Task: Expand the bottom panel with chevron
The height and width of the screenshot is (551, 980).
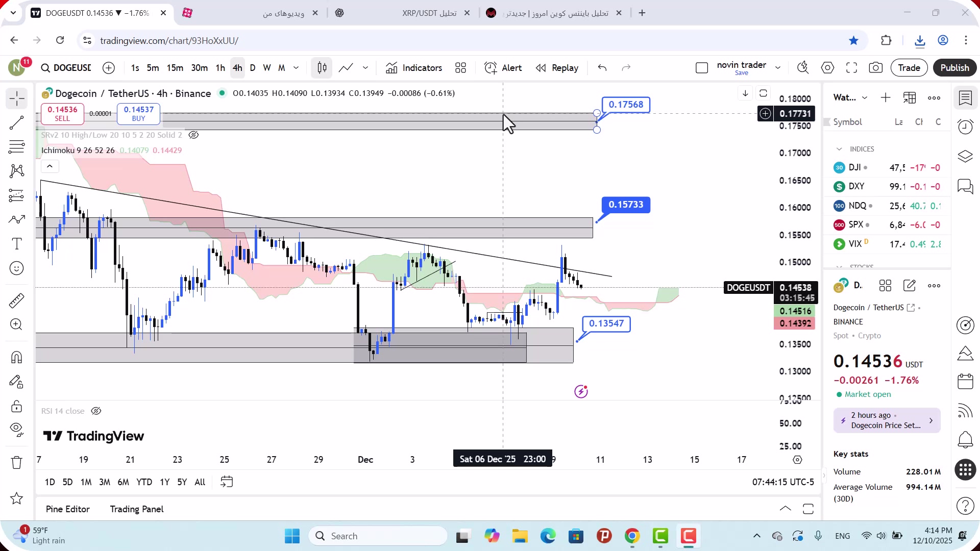Action: (786, 509)
